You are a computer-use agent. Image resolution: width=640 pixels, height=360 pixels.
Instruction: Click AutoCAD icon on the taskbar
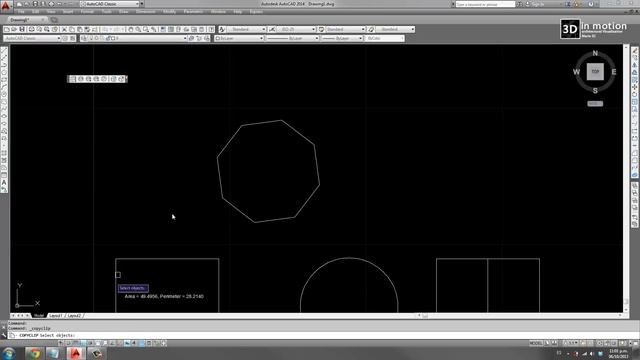(x=76, y=353)
